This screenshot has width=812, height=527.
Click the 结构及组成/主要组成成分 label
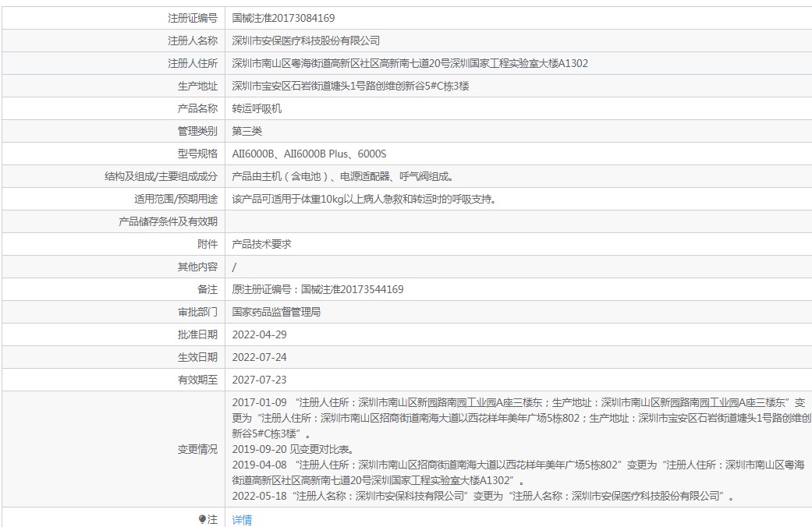point(161,176)
